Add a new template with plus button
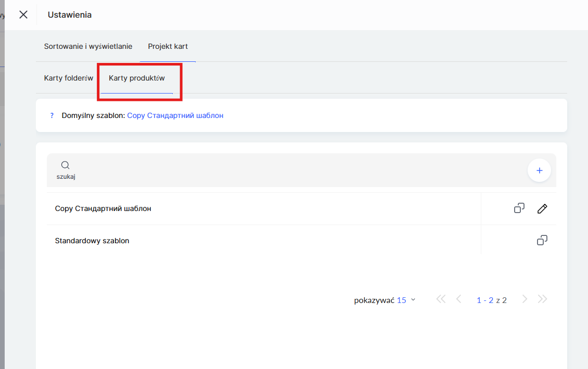The width and height of the screenshot is (588, 369). (539, 170)
